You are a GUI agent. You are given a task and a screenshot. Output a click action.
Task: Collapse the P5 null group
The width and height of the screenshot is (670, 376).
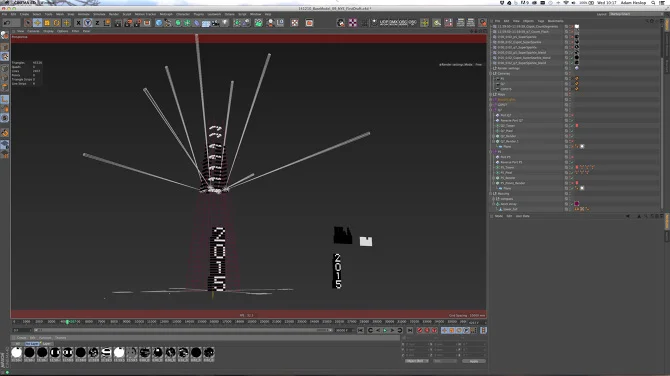pyautogui.click(x=491, y=152)
